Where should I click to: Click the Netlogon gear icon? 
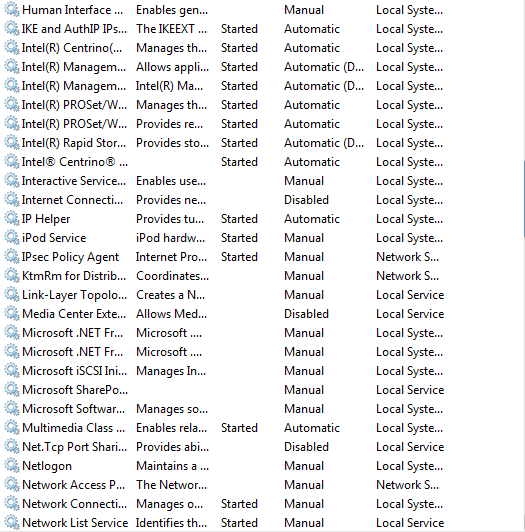point(12,465)
